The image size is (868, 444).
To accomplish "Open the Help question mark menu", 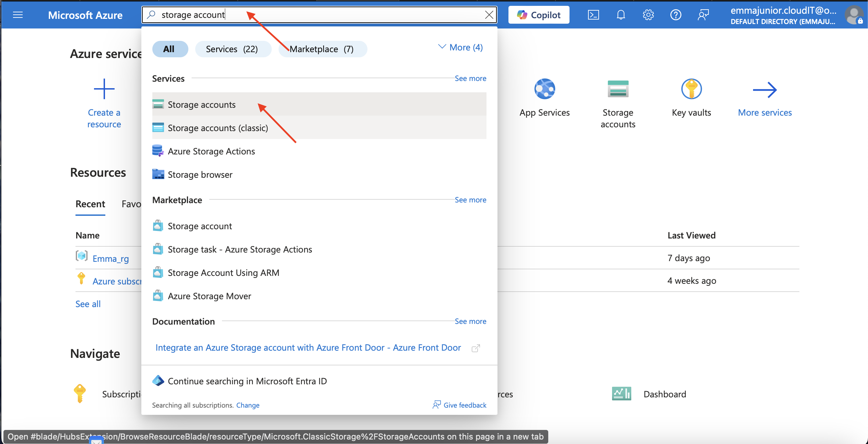I will (676, 15).
